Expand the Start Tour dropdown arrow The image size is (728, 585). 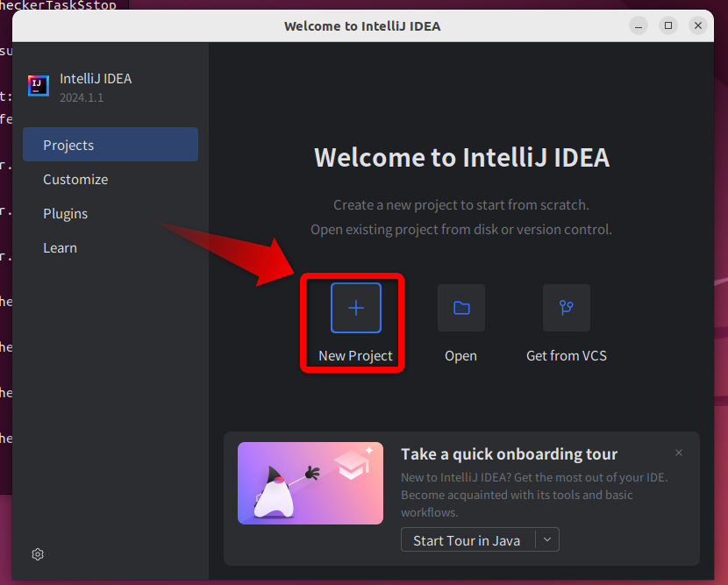[x=547, y=540]
